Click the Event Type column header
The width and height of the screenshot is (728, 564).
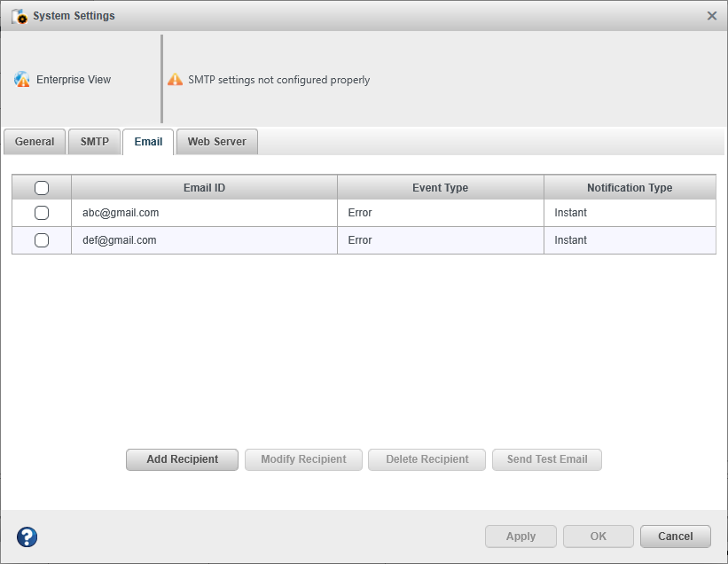pos(440,188)
